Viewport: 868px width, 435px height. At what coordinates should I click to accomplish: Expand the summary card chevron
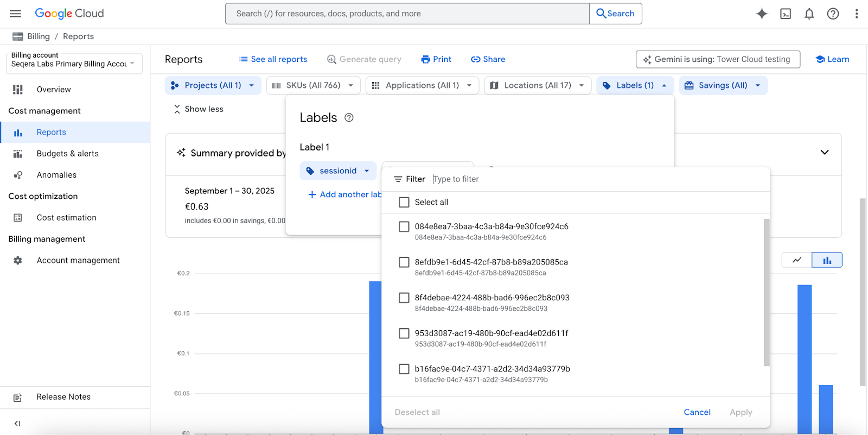825,153
